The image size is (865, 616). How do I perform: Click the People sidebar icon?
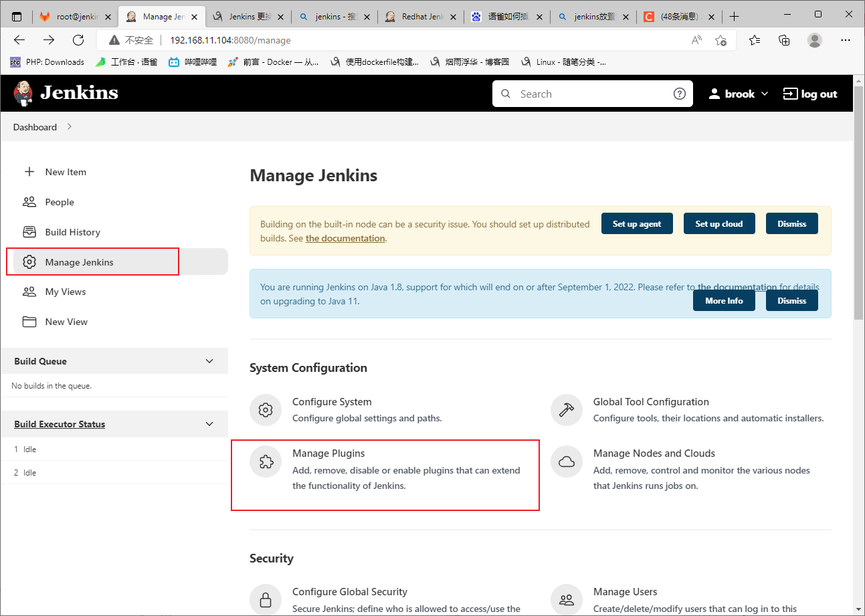[x=29, y=202]
